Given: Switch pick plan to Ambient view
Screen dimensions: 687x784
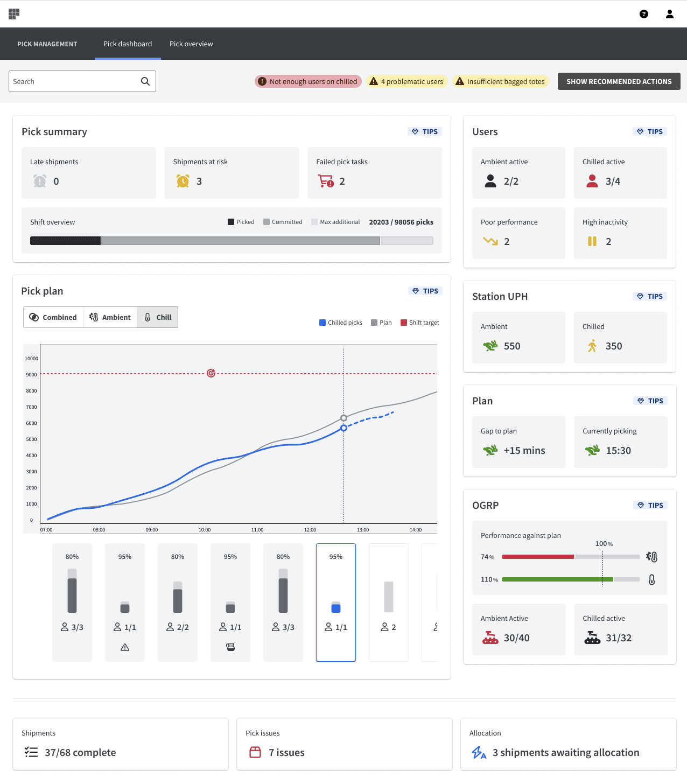Looking at the screenshot, I should click(110, 317).
